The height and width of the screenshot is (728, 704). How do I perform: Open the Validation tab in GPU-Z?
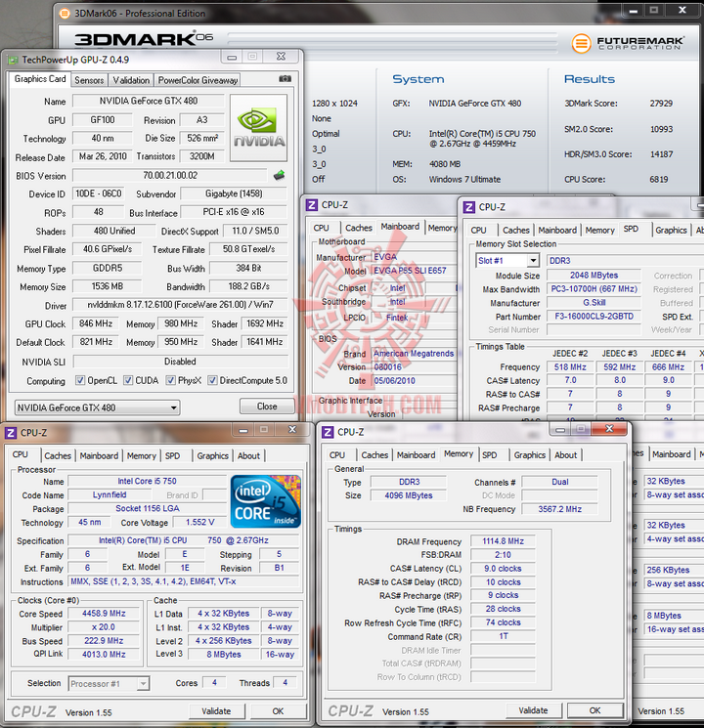click(x=131, y=80)
